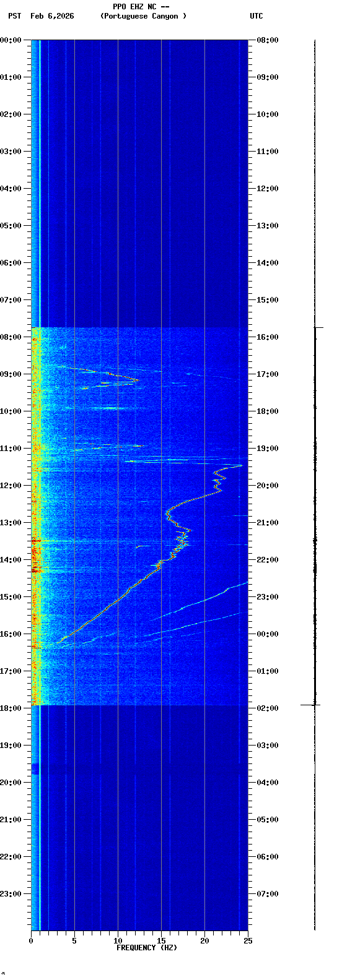Select the PST axis label '14:00'

pos(11,560)
